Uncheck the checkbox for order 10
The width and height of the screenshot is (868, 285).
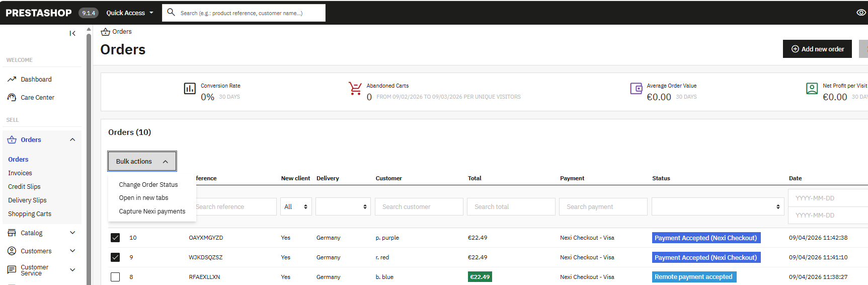coord(115,238)
